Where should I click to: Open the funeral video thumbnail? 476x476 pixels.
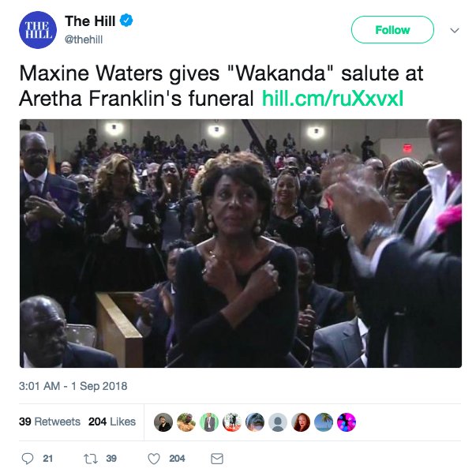click(x=241, y=243)
